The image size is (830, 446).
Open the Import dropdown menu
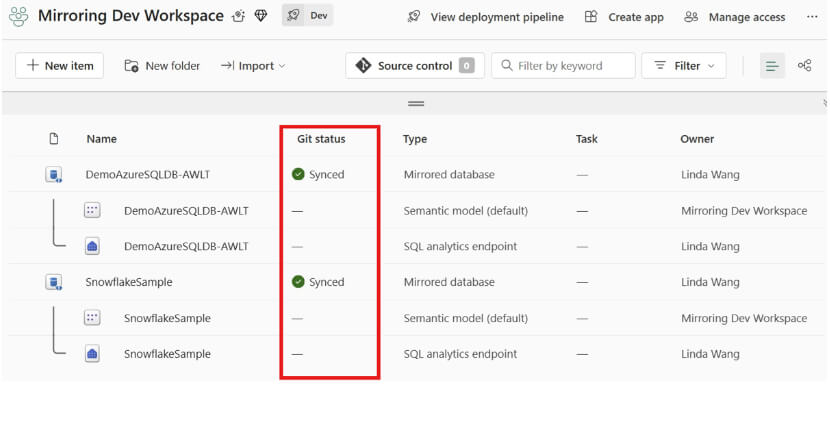click(x=253, y=66)
